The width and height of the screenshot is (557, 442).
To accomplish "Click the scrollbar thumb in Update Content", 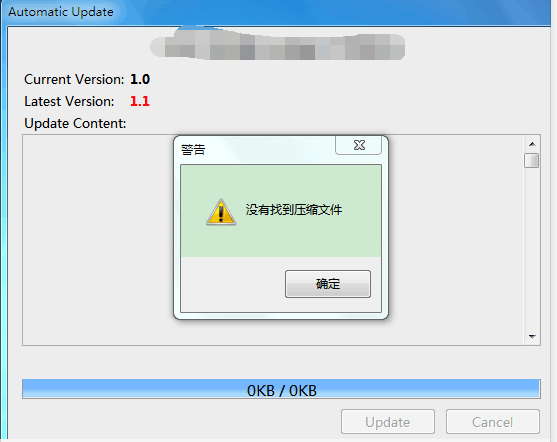I will pyautogui.click(x=532, y=160).
